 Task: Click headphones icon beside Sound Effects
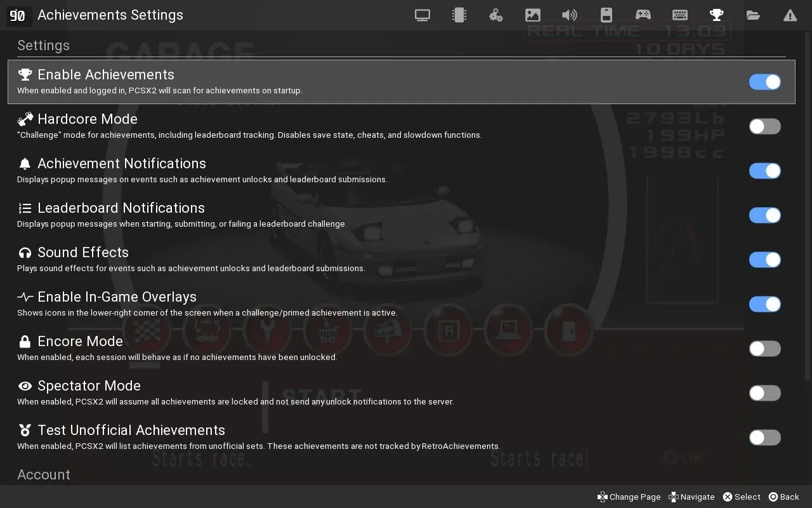[x=25, y=253]
